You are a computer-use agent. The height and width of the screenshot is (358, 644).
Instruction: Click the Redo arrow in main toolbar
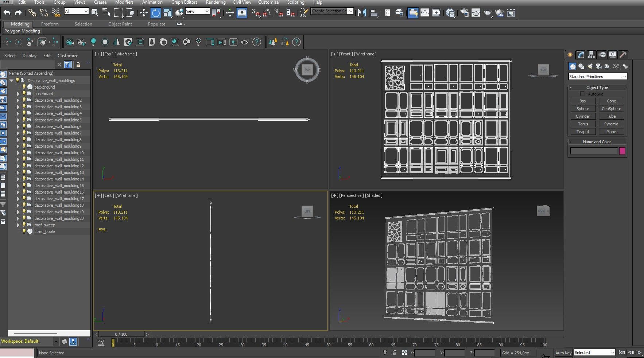pyautogui.click(x=18, y=13)
